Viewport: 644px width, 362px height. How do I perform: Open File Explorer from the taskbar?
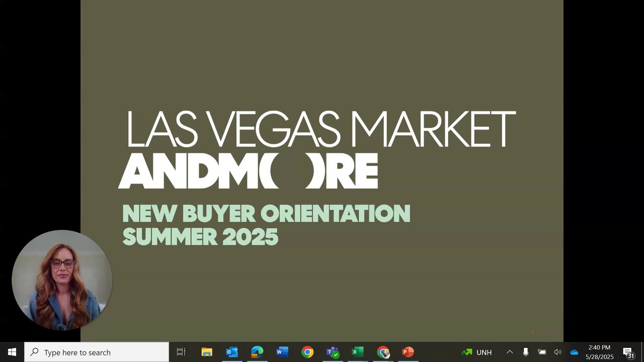click(207, 352)
